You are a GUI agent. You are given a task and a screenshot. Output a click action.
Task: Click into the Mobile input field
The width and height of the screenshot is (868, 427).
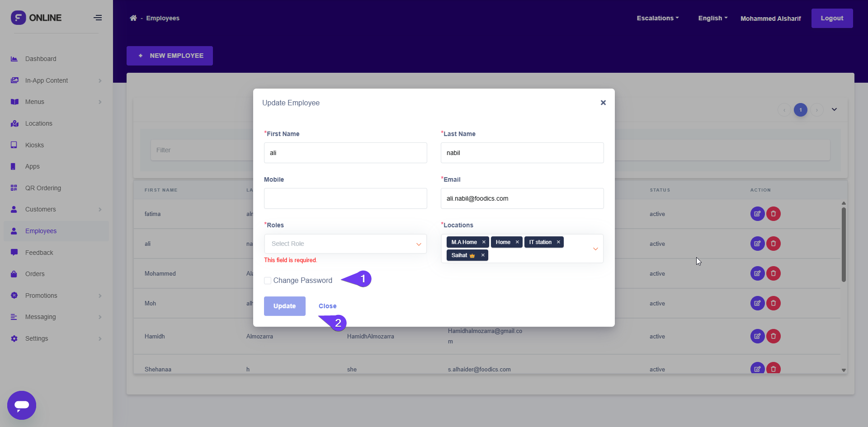(x=345, y=198)
